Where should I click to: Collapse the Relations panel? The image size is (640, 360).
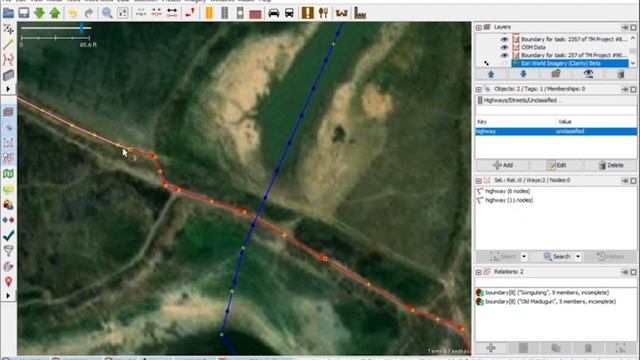coord(479,272)
